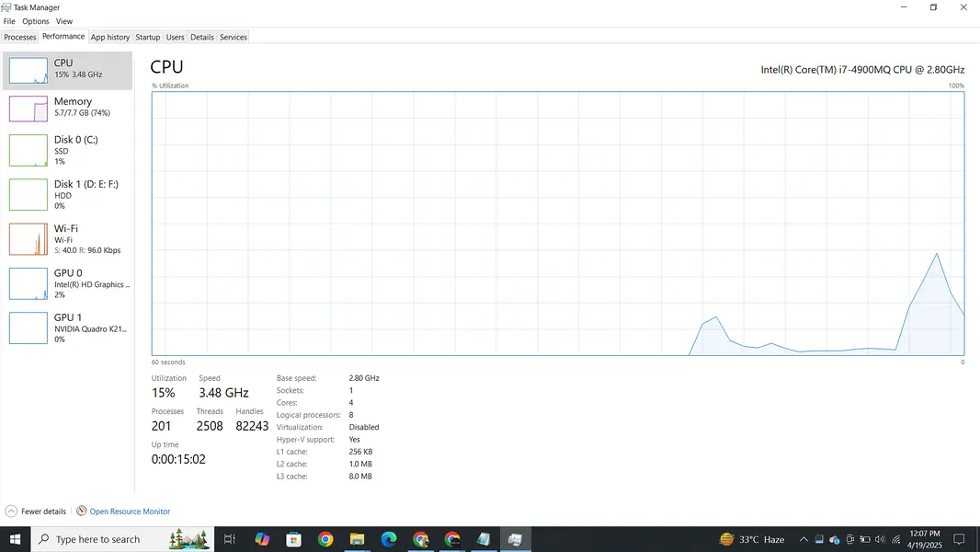The height and width of the screenshot is (552, 980).
Task: Go to the Services tab
Action: point(234,38)
